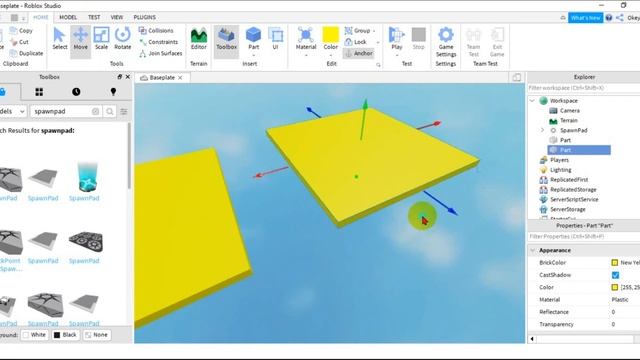The height and width of the screenshot is (360, 640).
Task: Click the Filter workspace field
Action: click(584, 88)
